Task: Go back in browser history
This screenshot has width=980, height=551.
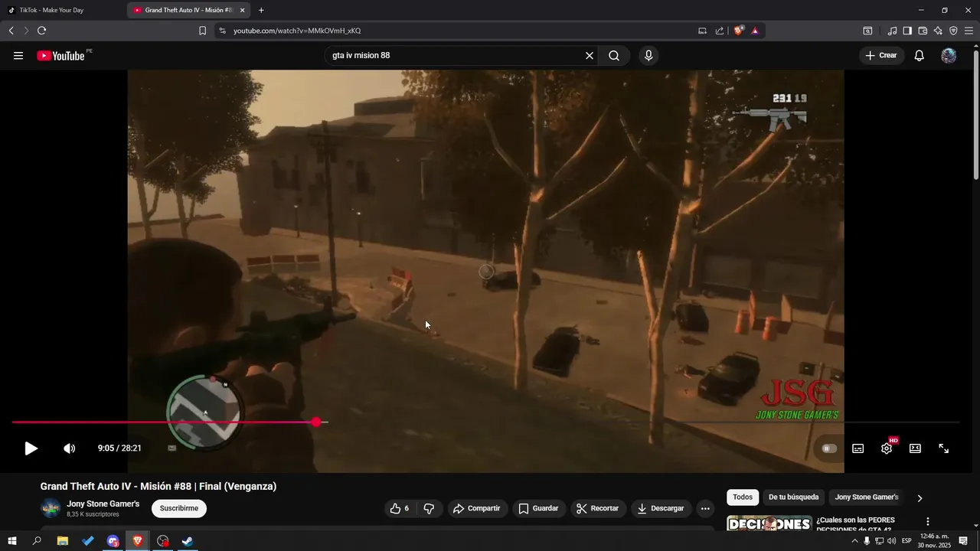Action: [x=11, y=31]
